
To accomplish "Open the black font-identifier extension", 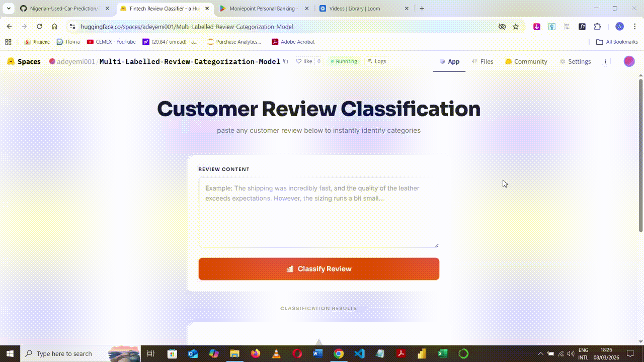I will click(582, 27).
